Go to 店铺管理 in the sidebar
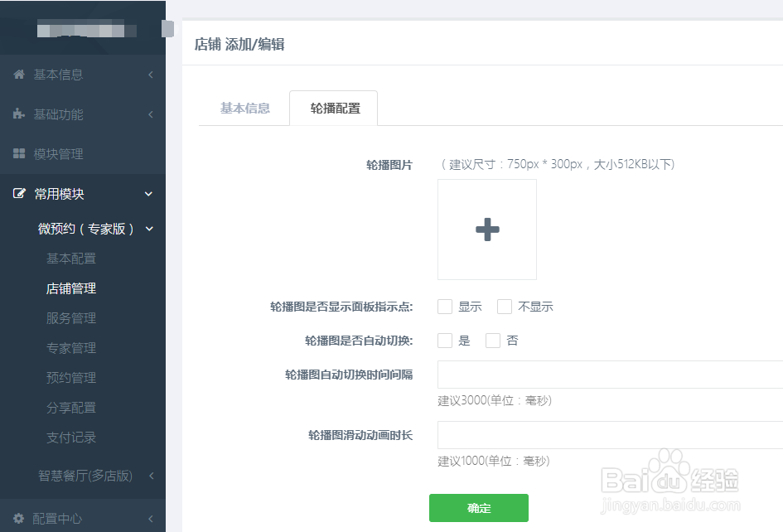This screenshot has width=783, height=532. (71, 288)
